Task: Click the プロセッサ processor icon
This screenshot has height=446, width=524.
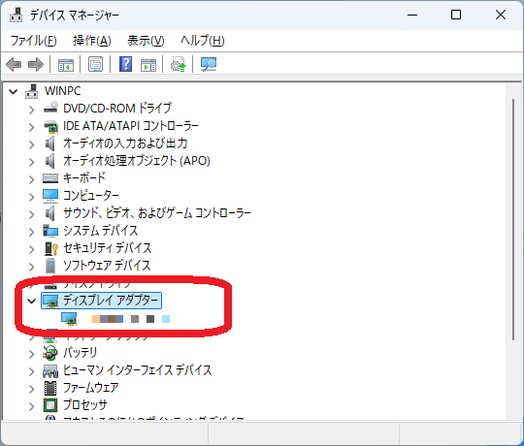Action: pyautogui.click(x=50, y=405)
